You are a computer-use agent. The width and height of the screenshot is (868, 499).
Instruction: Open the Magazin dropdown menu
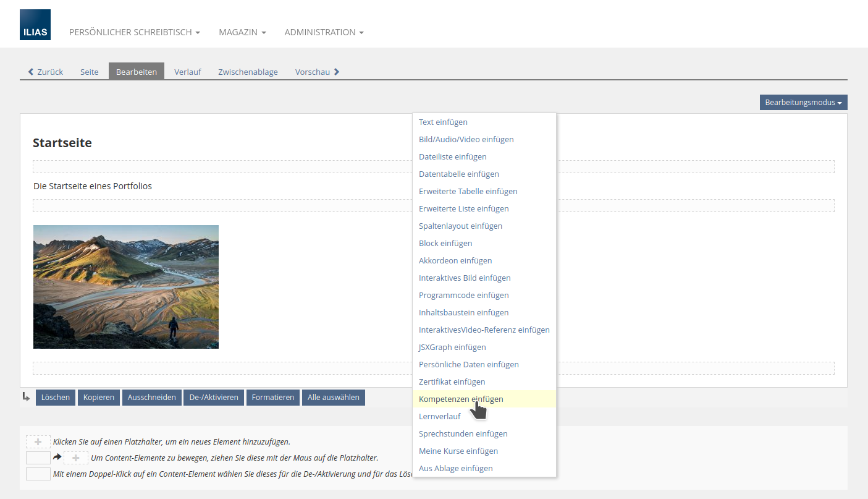coord(242,32)
